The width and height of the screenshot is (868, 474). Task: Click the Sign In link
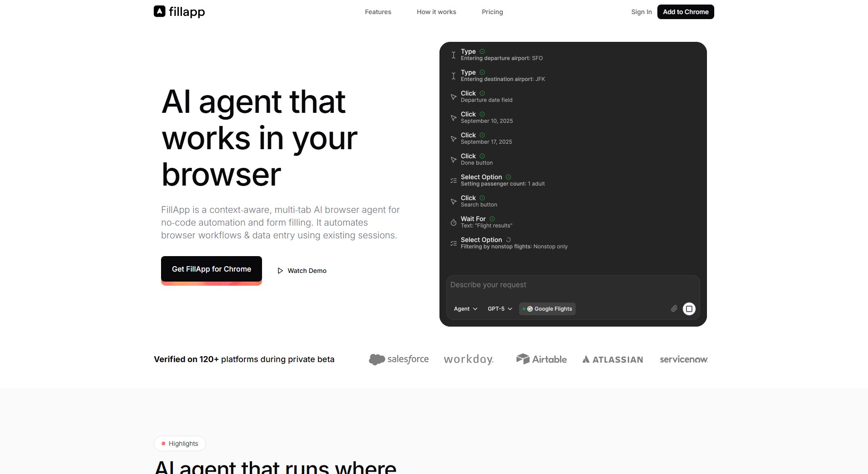[x=641, y=12]
